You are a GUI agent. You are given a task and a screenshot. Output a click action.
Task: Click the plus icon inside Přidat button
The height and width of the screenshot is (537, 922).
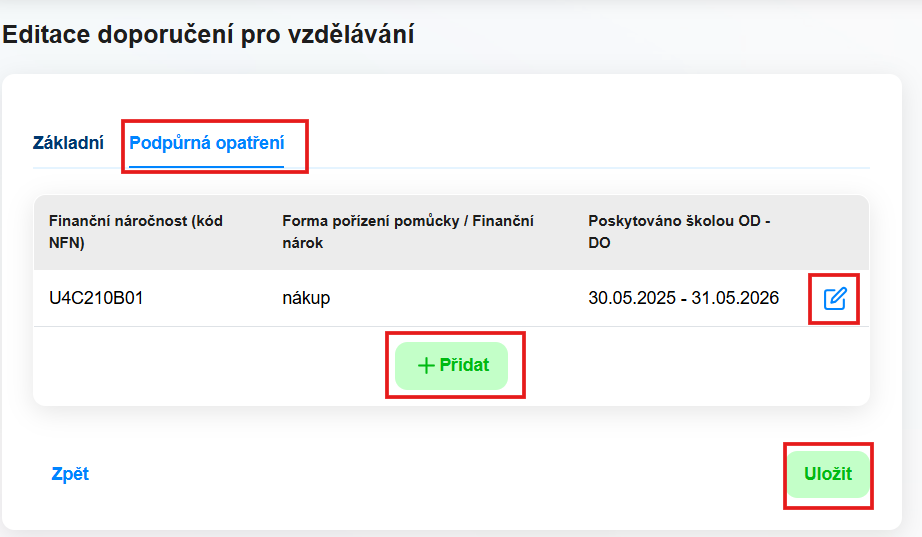pyautogui.click(x=426, y=366)
